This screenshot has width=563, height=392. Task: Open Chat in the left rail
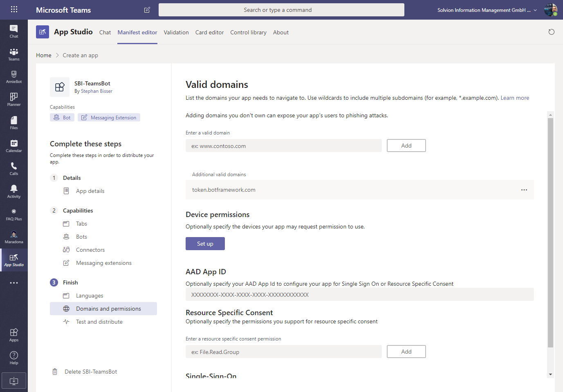14,31
